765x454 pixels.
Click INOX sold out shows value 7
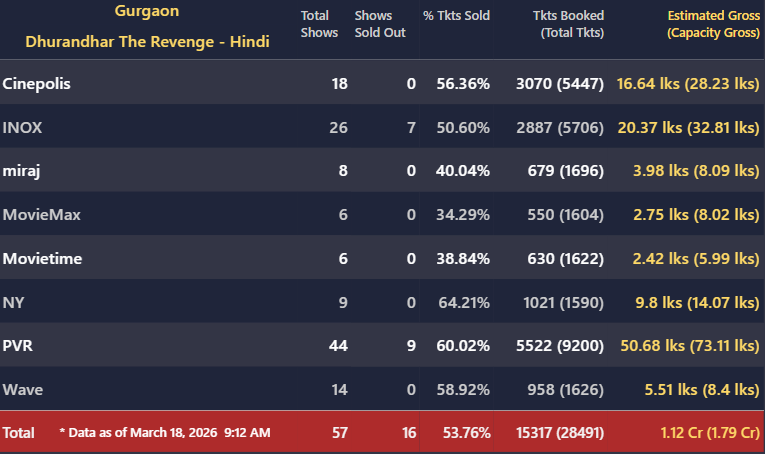pyautogui.click(x=411, y=128)
